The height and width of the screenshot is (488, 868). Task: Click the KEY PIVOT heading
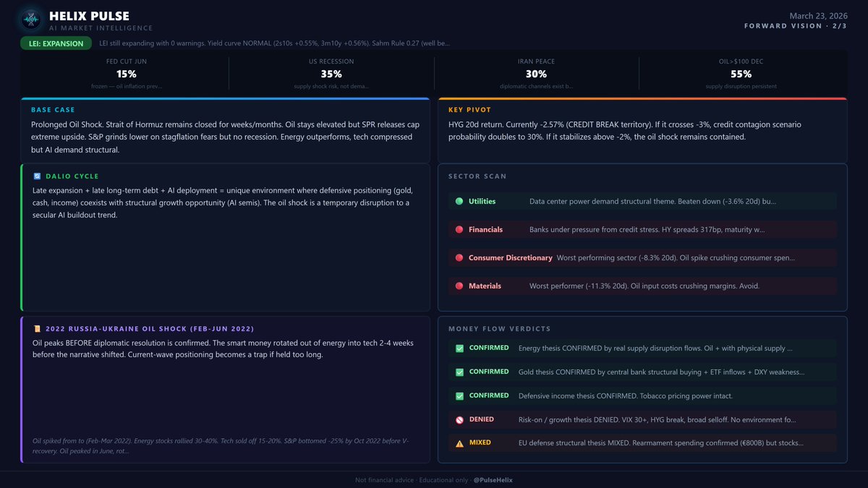click(x=469, y=110)
